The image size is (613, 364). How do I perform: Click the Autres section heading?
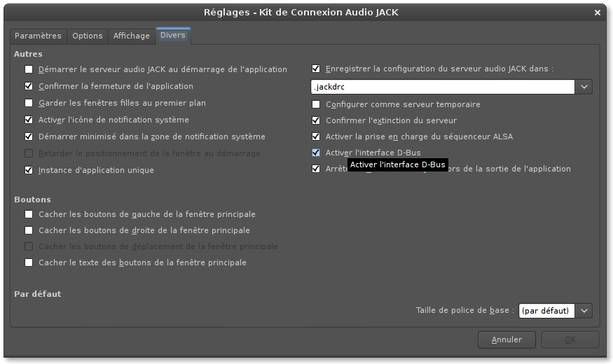28,54
